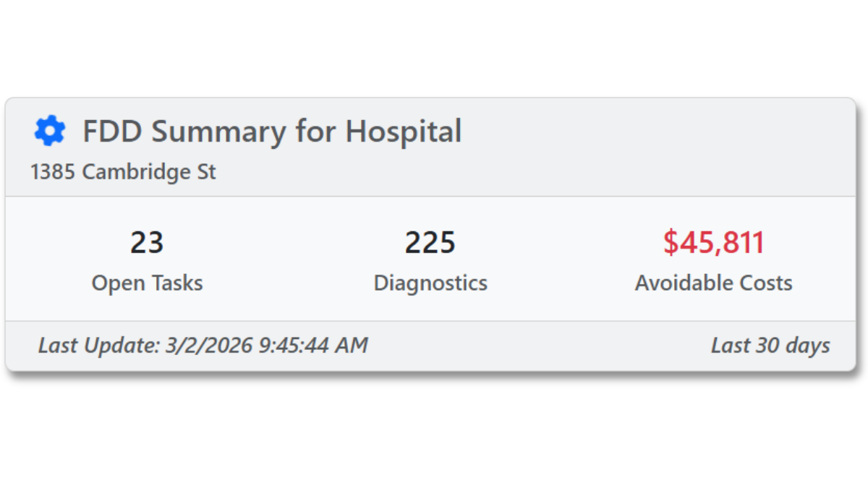
Task: Click the "Open Tasks" label
Action: pyautogui.click(x=147, y=283)
